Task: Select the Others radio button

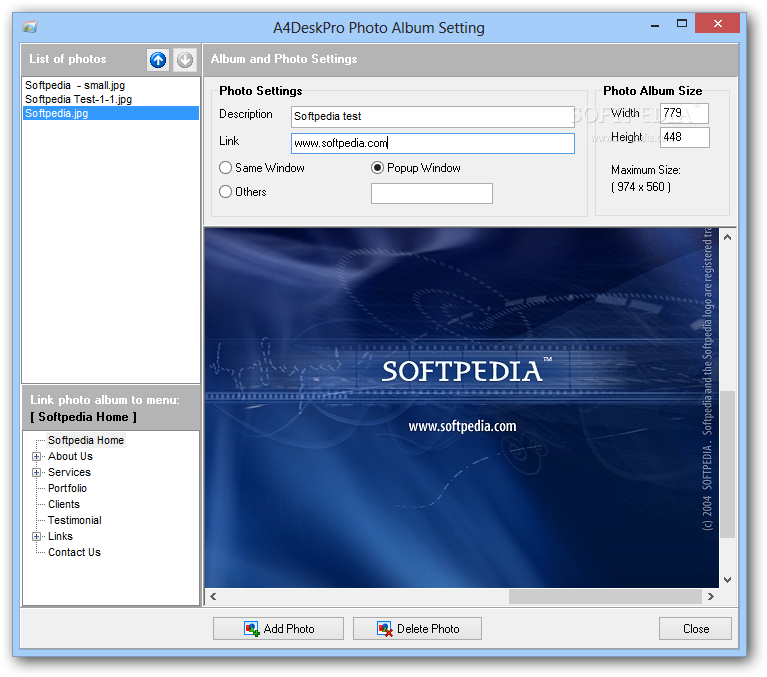Action: click(x=225, y=191)
